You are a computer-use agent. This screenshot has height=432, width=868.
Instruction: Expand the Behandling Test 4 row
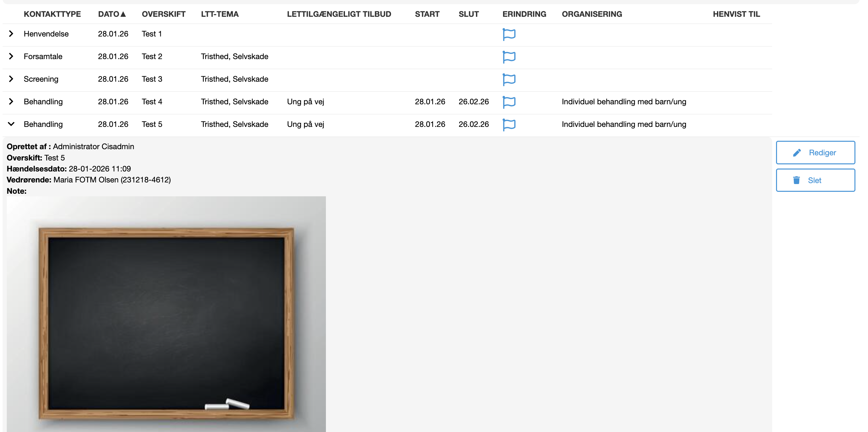point(11,101)
